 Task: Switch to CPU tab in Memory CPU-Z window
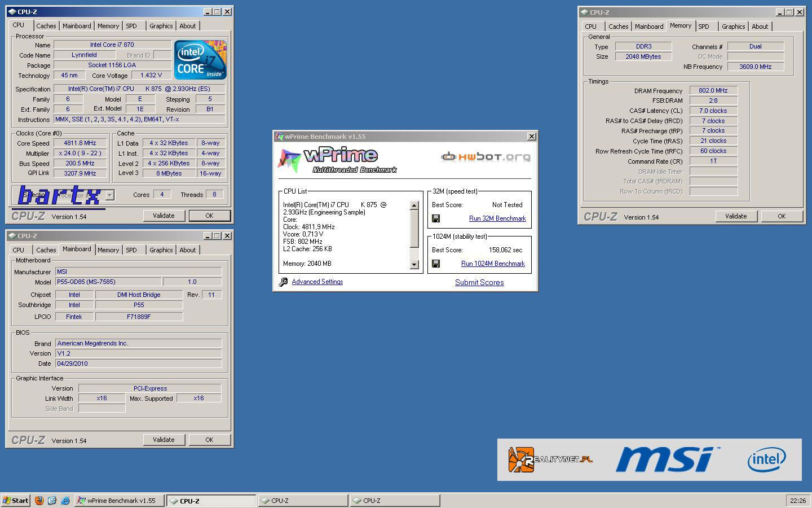pyautogui.click(x=591, y=27)
